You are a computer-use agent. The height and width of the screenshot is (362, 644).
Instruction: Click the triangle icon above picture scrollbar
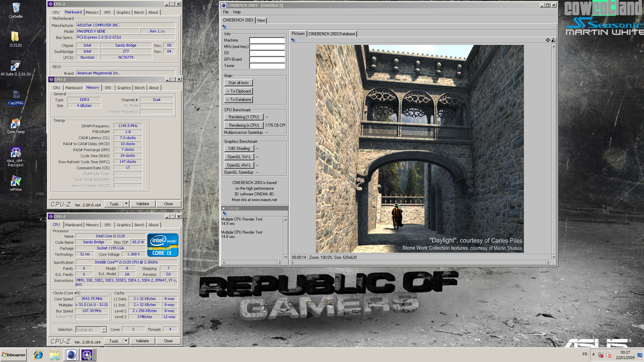pos(553,40)
